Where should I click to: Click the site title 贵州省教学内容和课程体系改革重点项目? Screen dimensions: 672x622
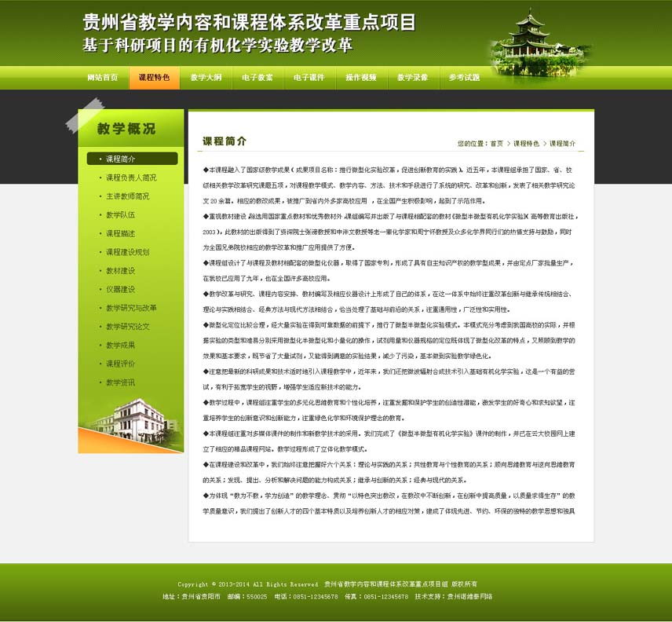point(249,22)
